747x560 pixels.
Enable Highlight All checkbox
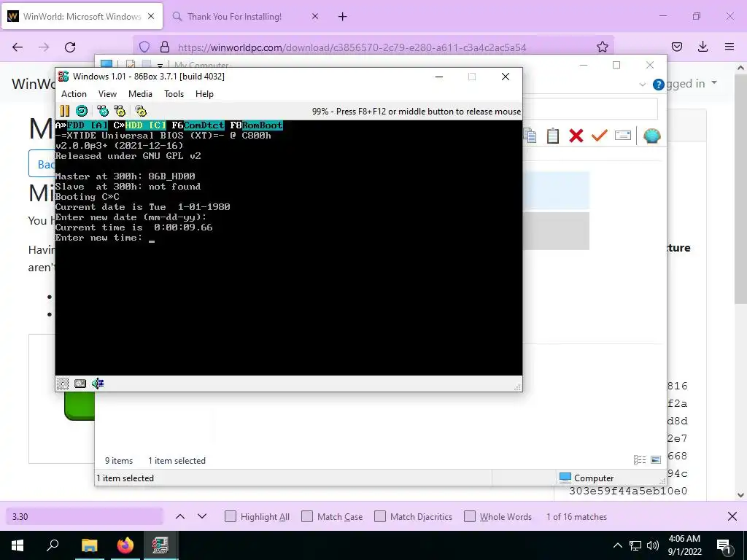tap(230, 517)
